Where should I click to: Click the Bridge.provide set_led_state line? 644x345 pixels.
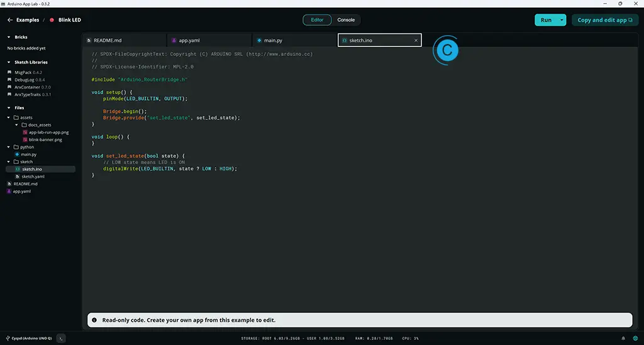171,118
